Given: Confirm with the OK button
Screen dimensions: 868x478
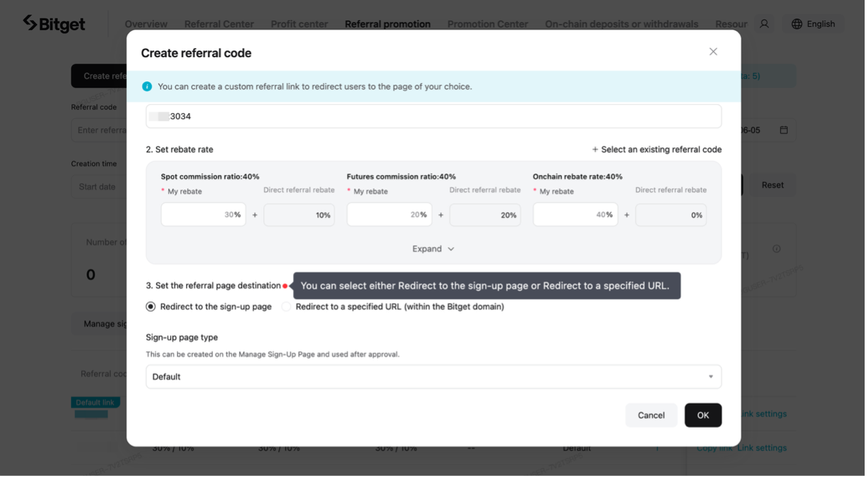Looking at the screenshot, I should 703,415.
